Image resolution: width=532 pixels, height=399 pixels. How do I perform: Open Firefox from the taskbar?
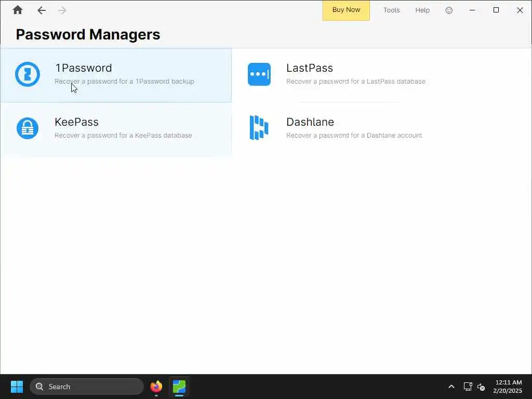(156, 387)
